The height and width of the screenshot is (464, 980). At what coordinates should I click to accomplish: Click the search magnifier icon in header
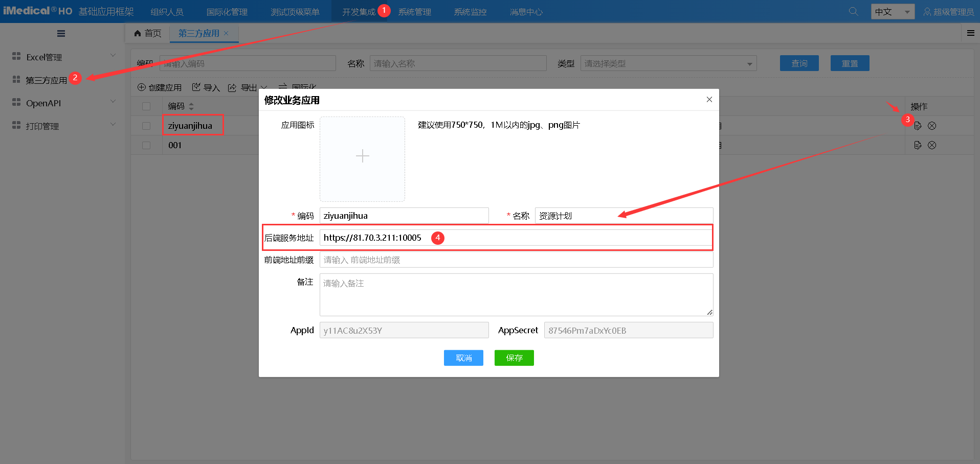(853, 11)
